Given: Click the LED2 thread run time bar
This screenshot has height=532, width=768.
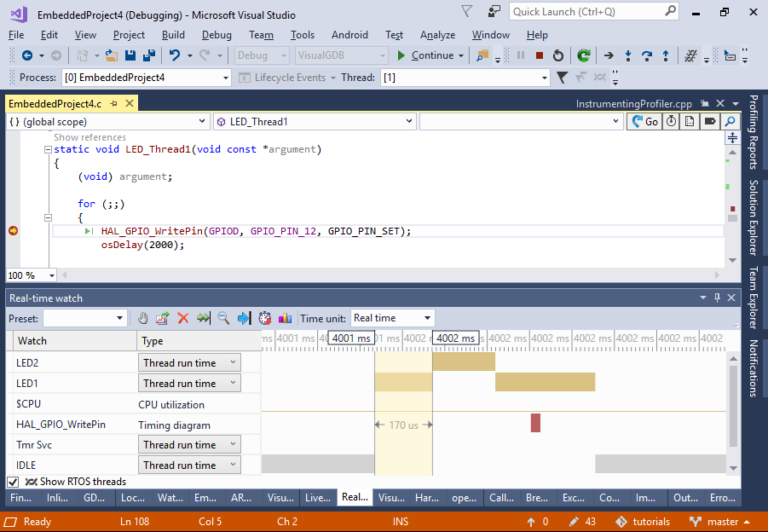Looking at the screenshot, I should [x=464, y=361].
